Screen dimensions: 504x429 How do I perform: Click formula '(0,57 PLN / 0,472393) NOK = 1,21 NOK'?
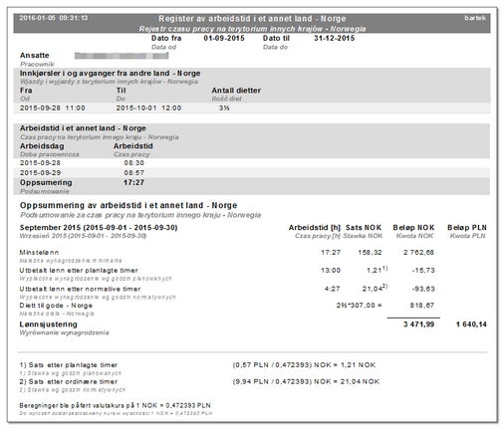(304, 365)
